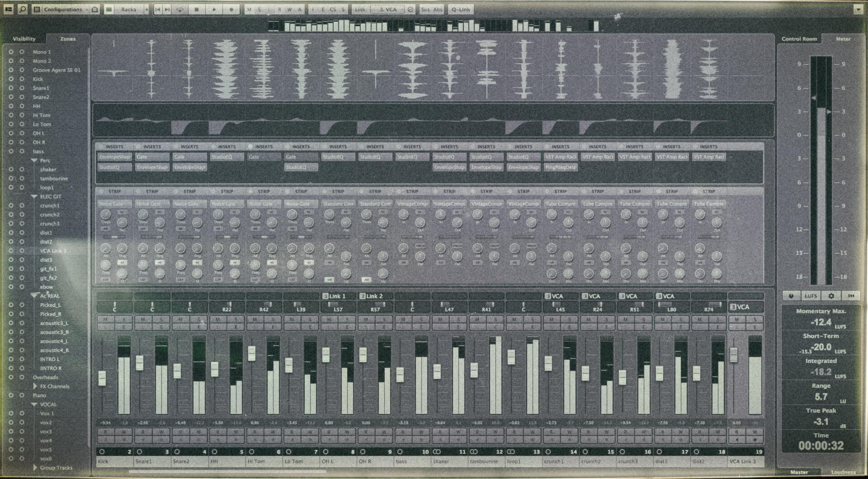This screenshot has width=868, height=479.
Task: Toggle visibility dot for Piano
Action: [11, 395]
